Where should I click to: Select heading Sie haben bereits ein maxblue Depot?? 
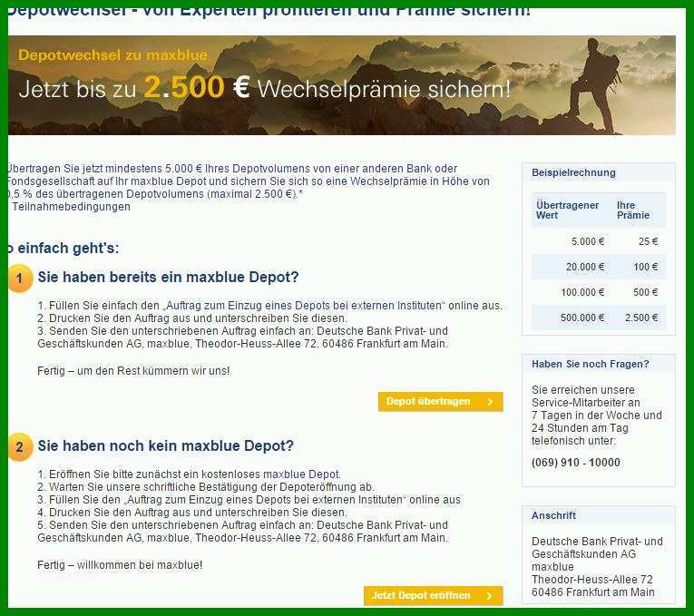click(168, 277)
